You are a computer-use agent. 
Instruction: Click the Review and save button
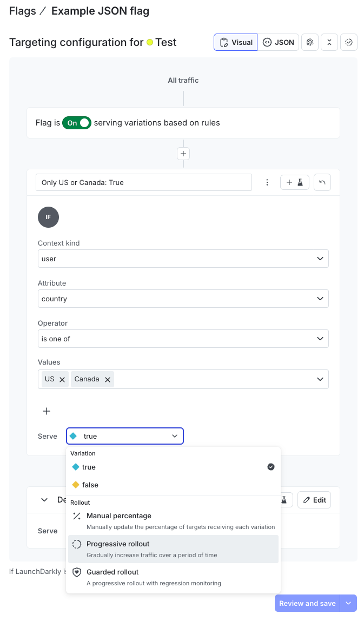coord(307,604)
